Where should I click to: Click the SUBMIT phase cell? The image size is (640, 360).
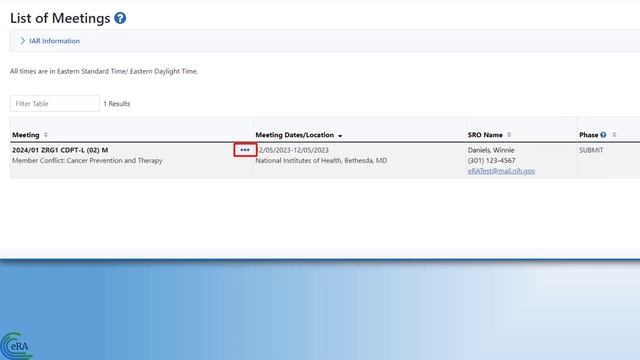[x=591, y=150]
